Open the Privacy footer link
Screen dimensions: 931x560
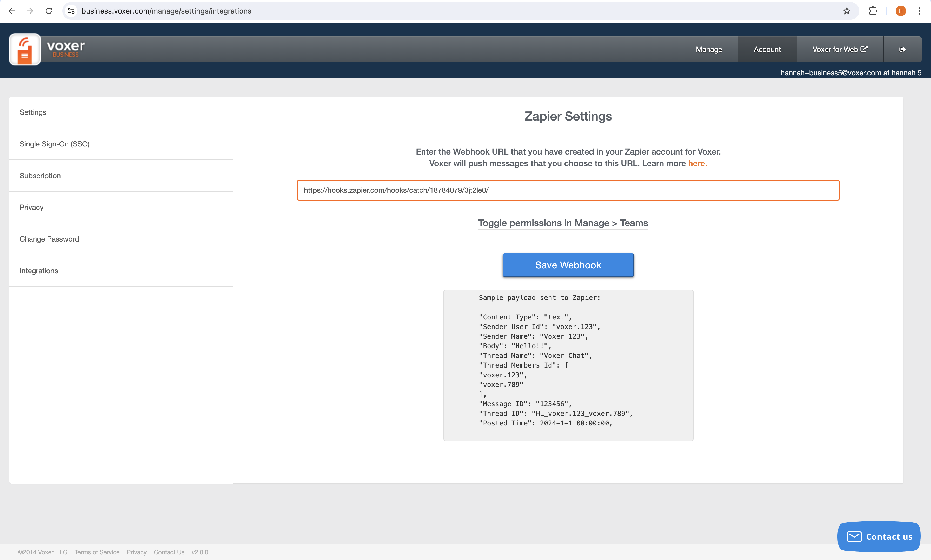coord(137,552)
